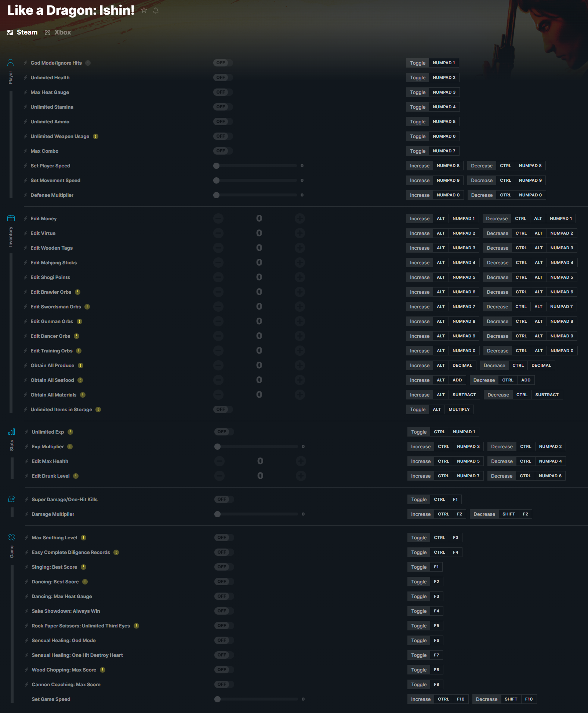Click the info icon next to God Mode/Ignore Hits

88,63
